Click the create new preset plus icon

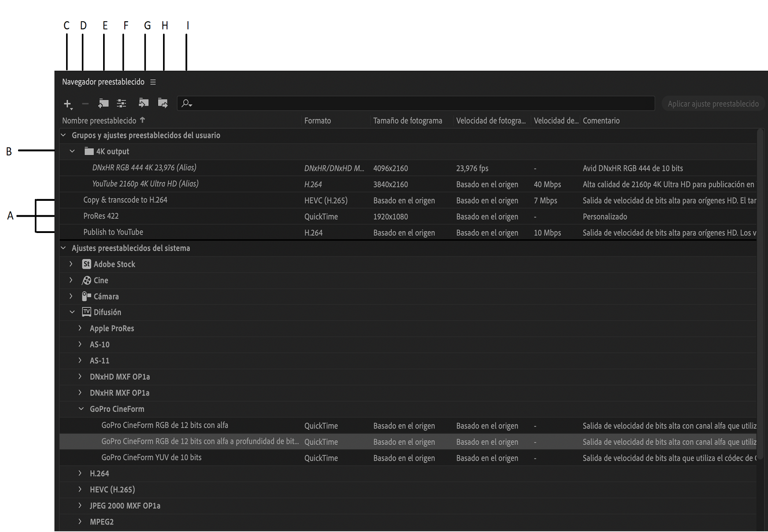point(67,104)
